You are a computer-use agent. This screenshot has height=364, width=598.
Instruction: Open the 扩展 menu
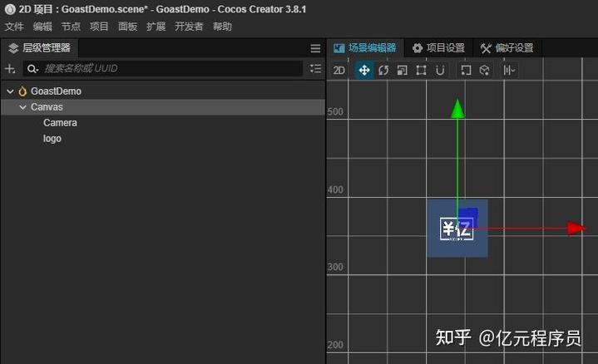(x=156, y=27)
